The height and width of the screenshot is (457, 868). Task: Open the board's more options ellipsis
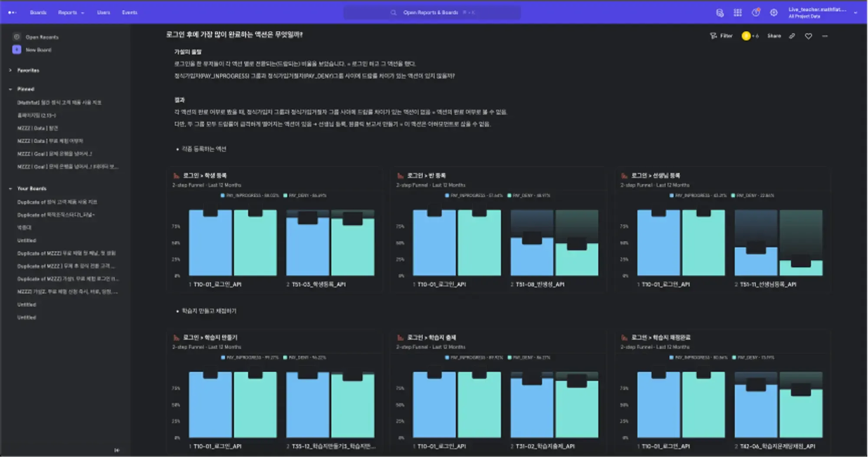tap(825, 36)
